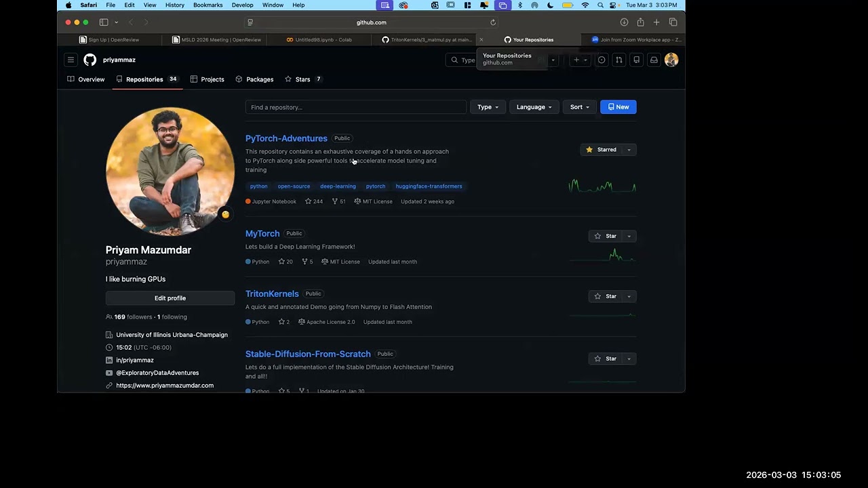The width and height of the screenshot is (868, 488).
Task: Expand star lists dropdown for MyTorch
Action: tap(629, 236)
